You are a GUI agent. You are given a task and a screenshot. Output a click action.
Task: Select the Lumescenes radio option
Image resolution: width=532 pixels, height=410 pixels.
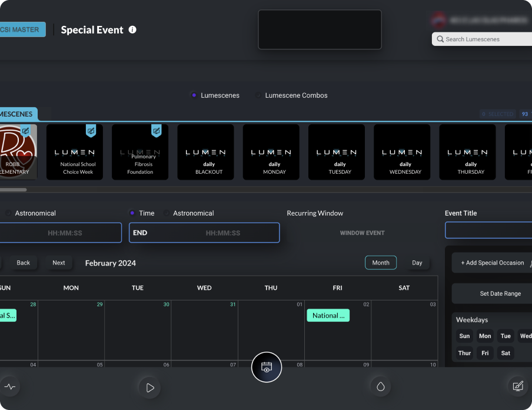pyautogui.click(x=194, y=95)
